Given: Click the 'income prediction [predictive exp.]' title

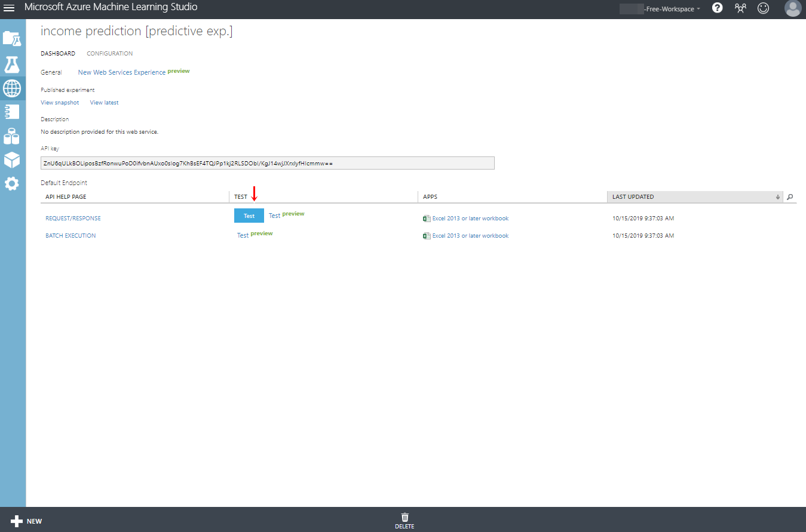Looking at the screenshot, I should 137,32.
